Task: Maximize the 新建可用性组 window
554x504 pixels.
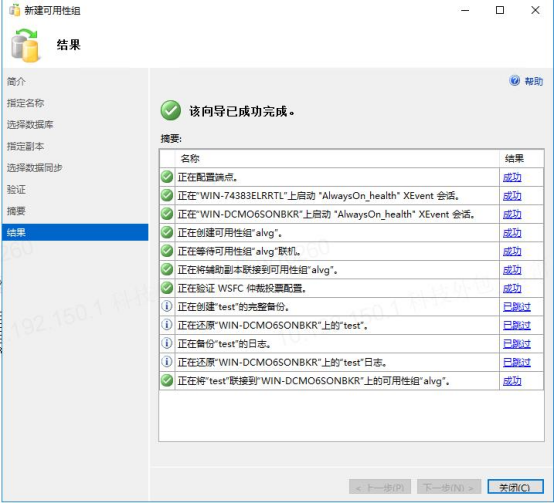Action: (500, 10)
